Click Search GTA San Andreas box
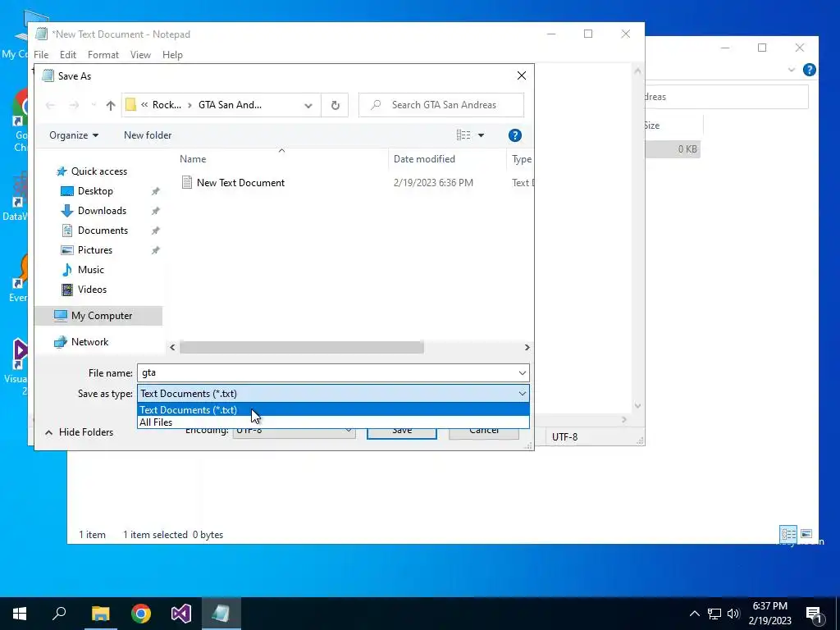 (x=441, y=106)
